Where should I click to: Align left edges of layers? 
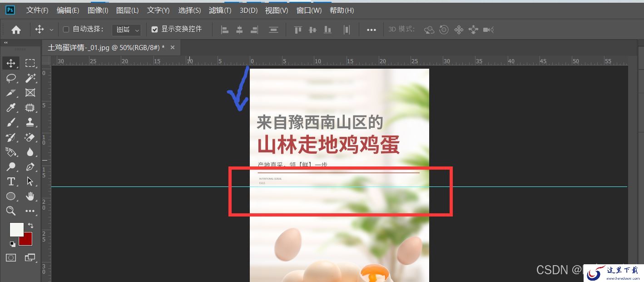coord(224,30)
